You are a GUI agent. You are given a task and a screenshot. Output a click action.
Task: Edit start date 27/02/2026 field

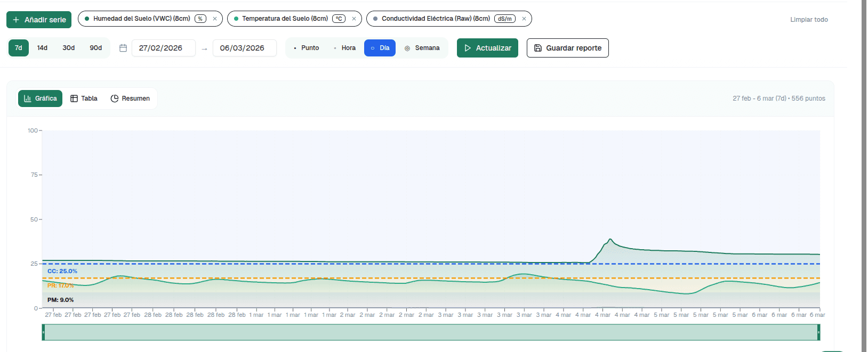point(164,48)
